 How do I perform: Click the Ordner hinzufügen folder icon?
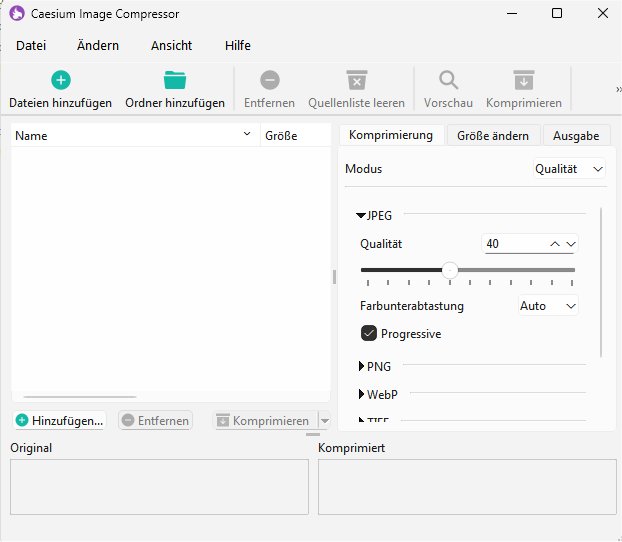(x=175, y=81)
